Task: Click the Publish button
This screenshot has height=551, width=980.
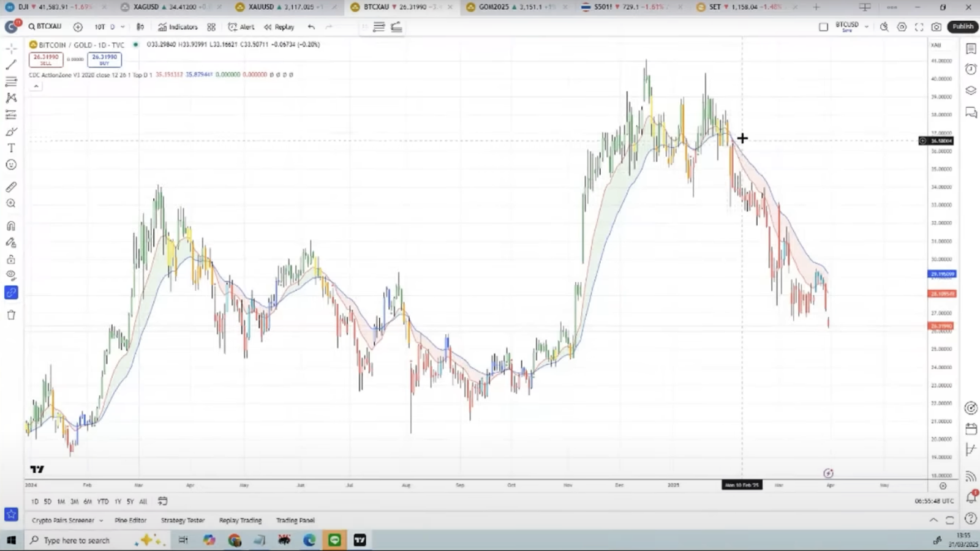Action: pos(962,27)
